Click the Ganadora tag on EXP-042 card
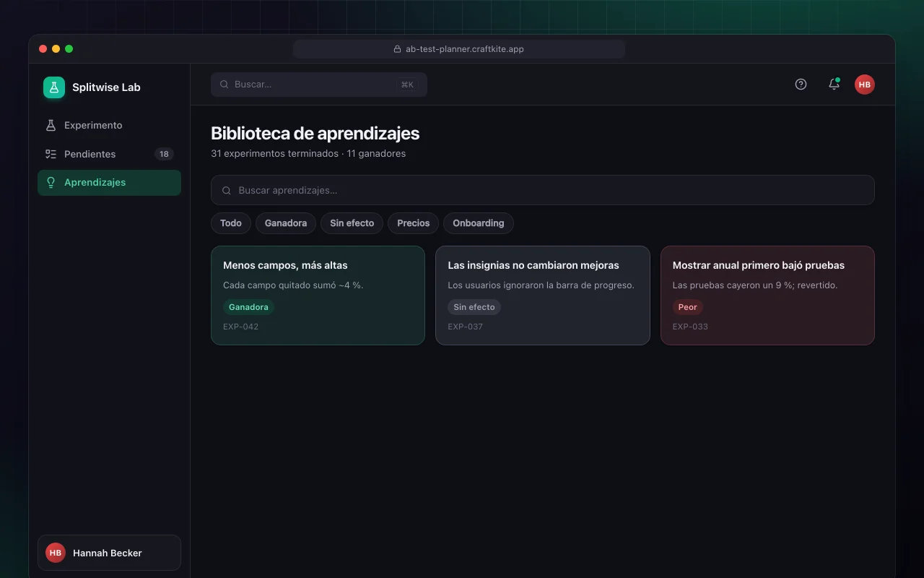Image resolution: width=924 pixels, height=578 pixels. (248, 307)
